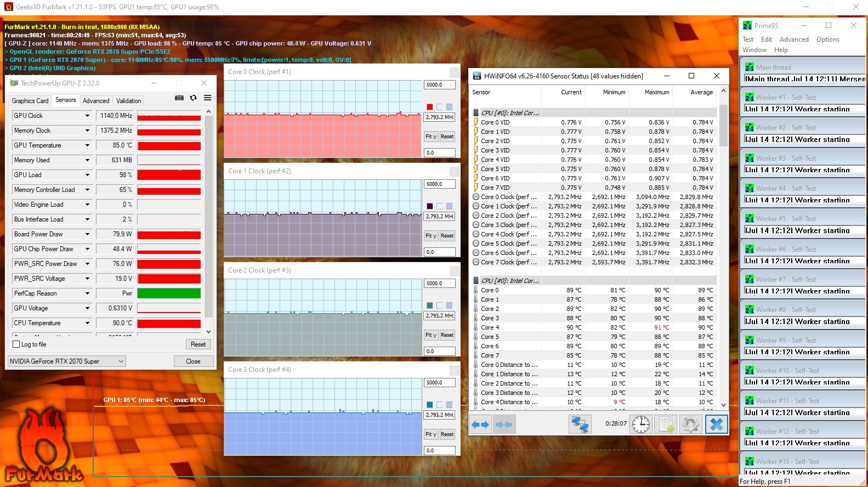Click HWiNFO network computers icon
The width and height of the screenshot is (868, 487).
pyautogui.click(x=580, y=424)
